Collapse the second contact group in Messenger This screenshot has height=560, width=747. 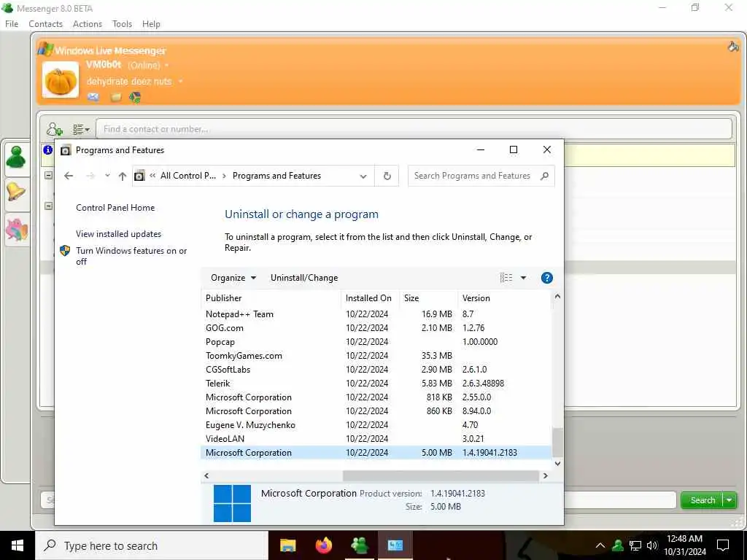coord(49,206)
